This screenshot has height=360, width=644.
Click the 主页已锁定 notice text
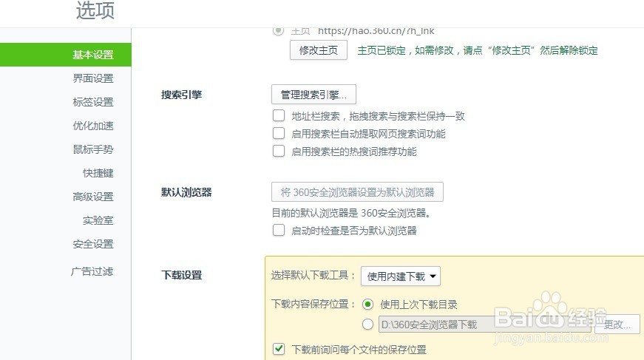pos(477,50)
